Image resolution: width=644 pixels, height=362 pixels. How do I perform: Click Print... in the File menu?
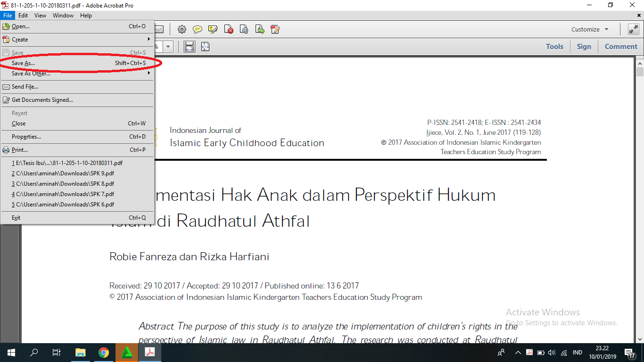[x=20, y=150]
